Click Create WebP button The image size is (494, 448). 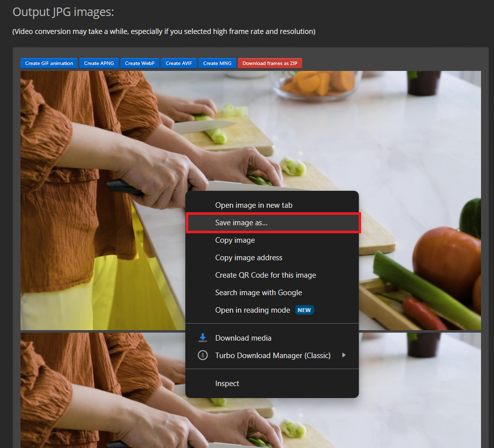click(140, 63)
